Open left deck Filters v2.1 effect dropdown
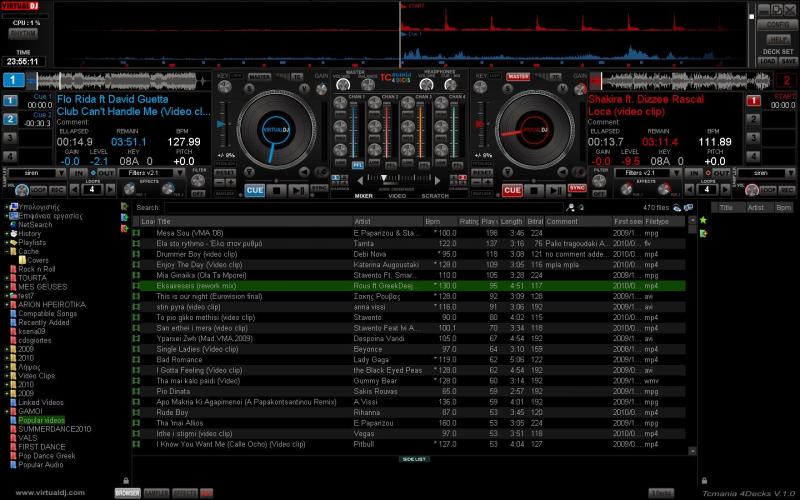The image size is (800, 500). click(179, 173)
